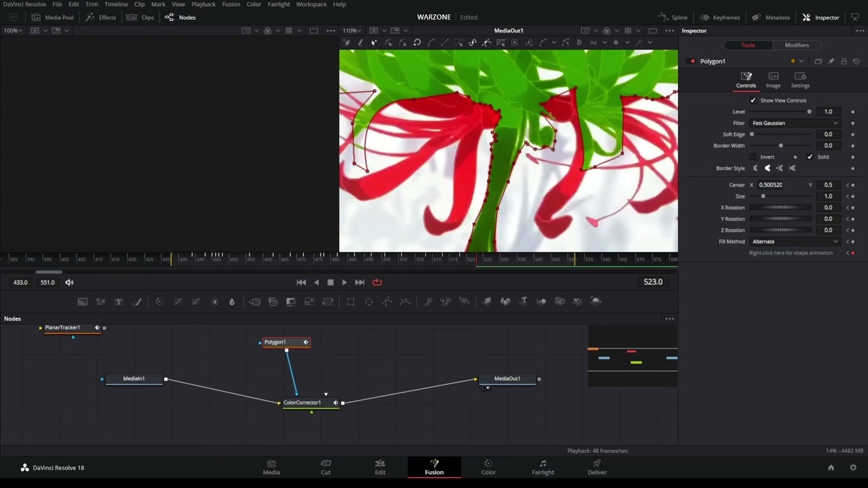Open the Fusion menu in menu bar
868x488 pixels.
pyautogui.click(x=231, y=4)
